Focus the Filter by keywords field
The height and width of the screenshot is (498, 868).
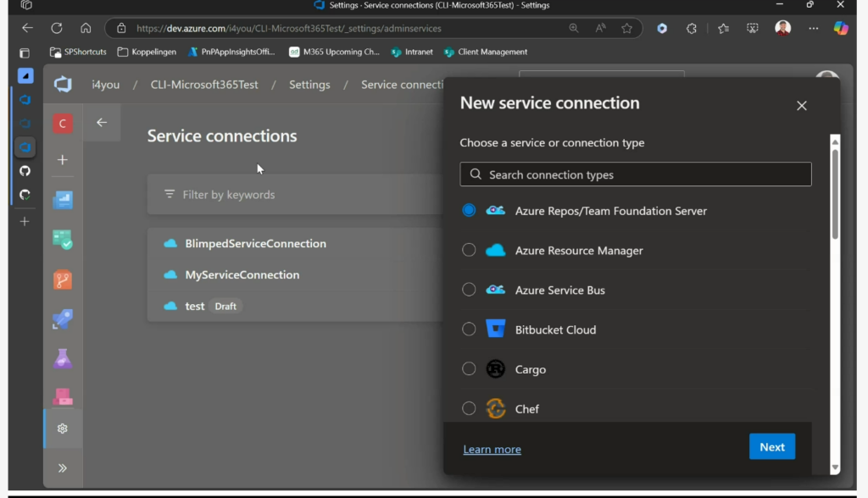(x=296, y=195)
